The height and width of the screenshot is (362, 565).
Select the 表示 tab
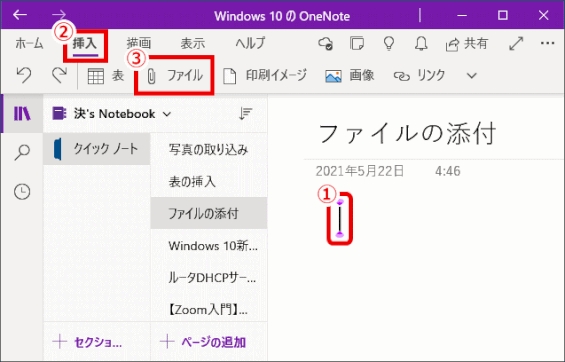pyautogui.click(x=193, y=44)
